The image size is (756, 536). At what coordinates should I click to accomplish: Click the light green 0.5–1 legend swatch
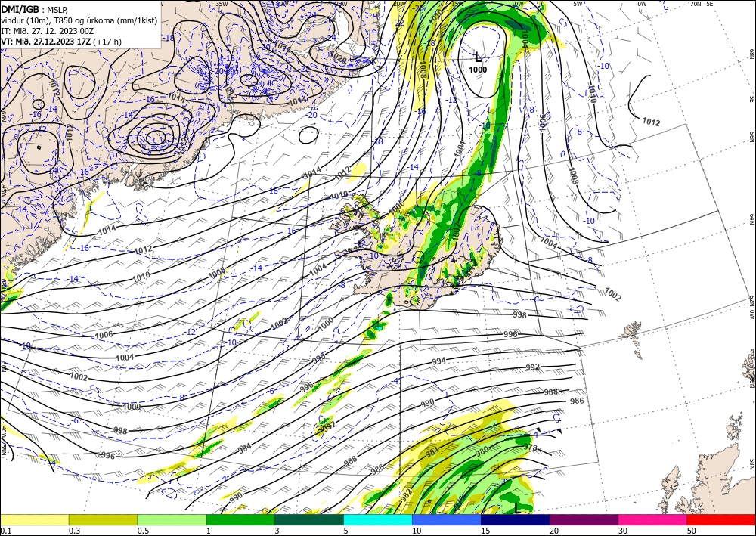[x=172, y=519]
